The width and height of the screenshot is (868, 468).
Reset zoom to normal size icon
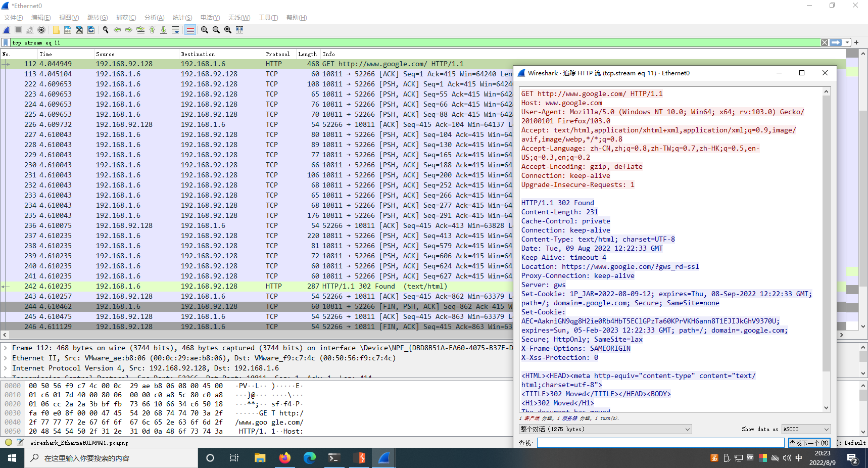pos(228,30)
